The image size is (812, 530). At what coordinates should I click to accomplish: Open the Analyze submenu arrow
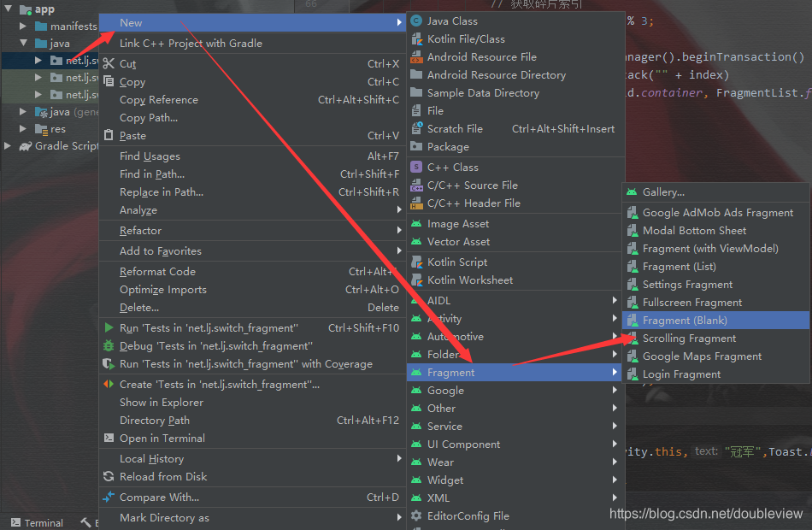(x=399, y=209)
